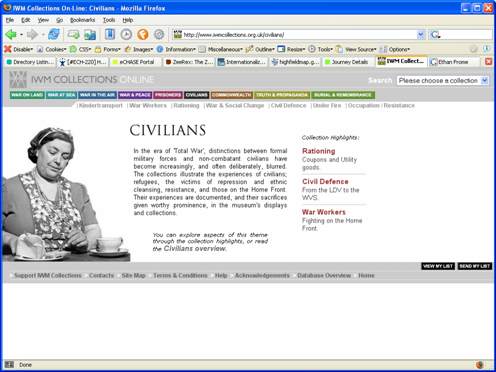The width and height of the screenshot is (496, 372).
Task: Click the WAR IN THE AIR theme button
Action: click(97, 95)
